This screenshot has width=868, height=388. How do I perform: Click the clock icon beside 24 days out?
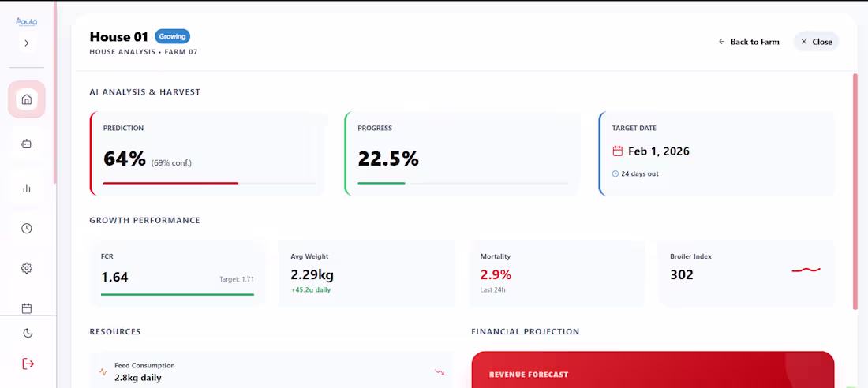click(615, 173)
